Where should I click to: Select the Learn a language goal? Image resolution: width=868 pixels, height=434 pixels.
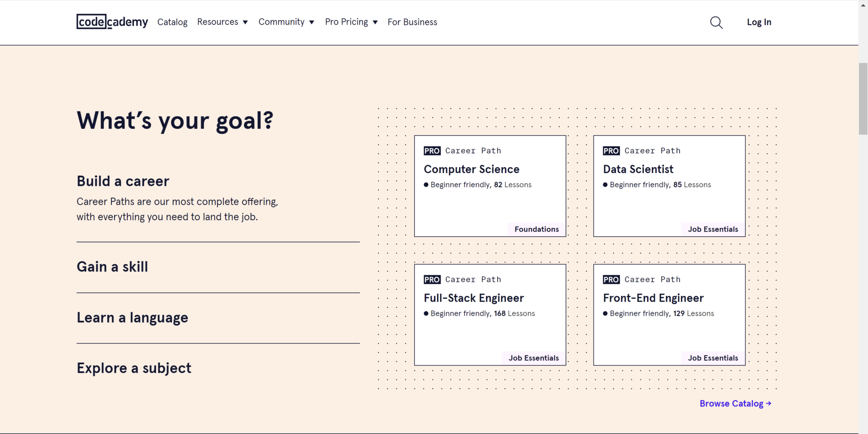point(132,318)
